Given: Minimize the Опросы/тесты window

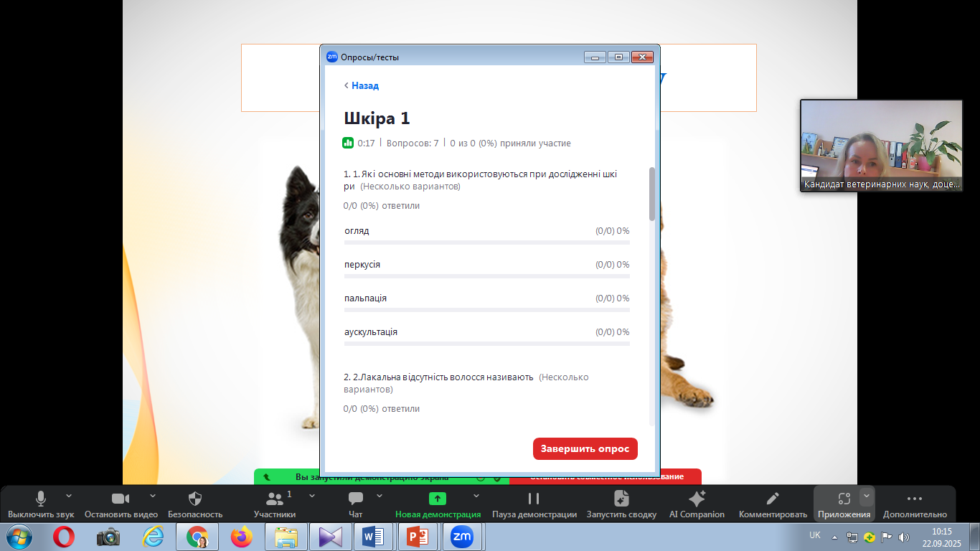Looking at the screenshot, I should pos(595,57).
